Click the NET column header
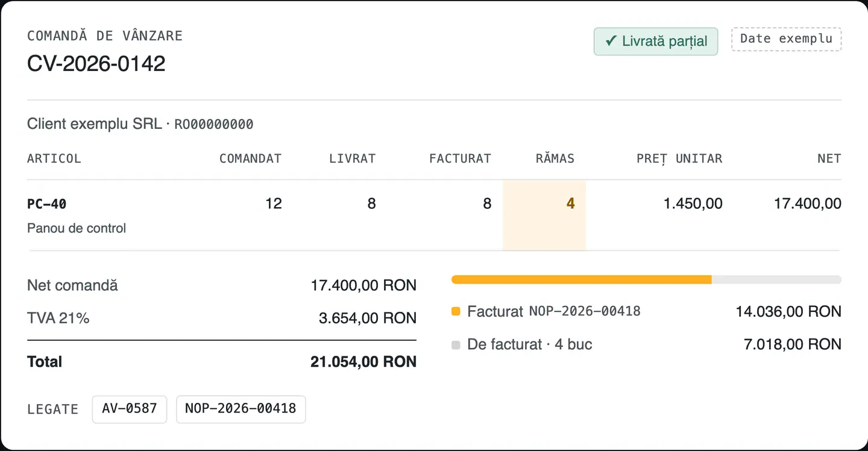The width and height of the screenshot is (868, 451). (x=829, y=159)
